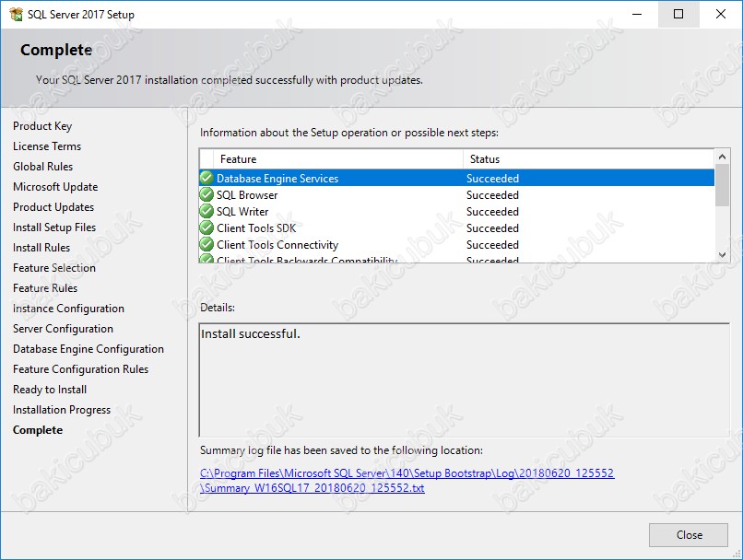Click the Product Key step
The height and width of the screenshot is (560, 743).
[42, 126]
